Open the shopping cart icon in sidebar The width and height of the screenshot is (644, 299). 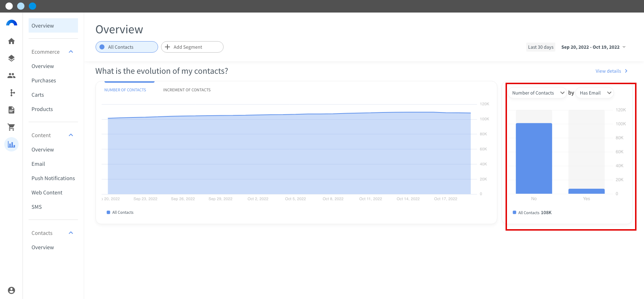click(11, 127)
